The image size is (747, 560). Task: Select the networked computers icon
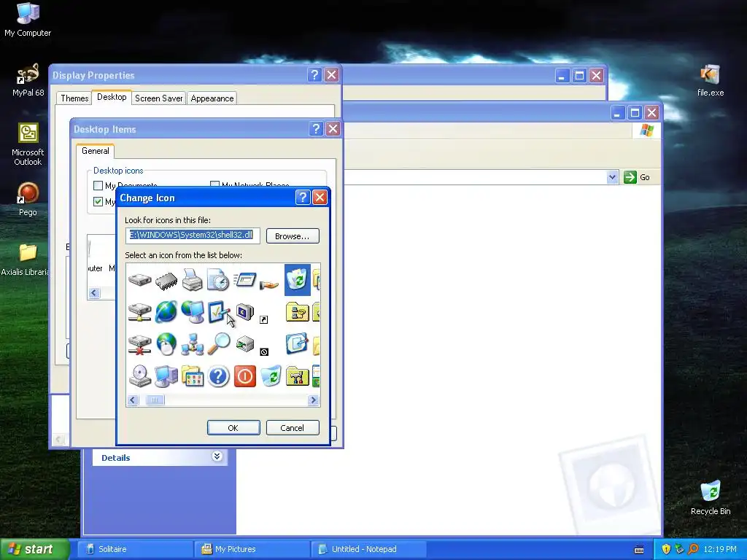[x=193, y=344]
